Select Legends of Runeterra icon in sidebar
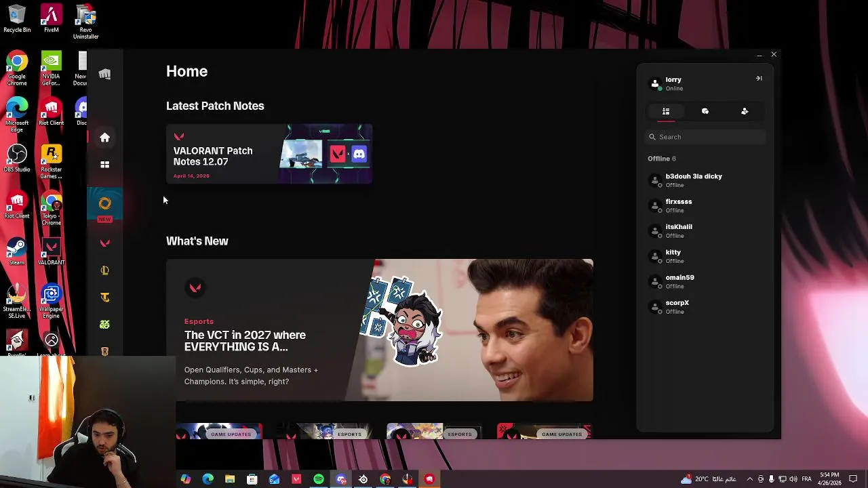The height and width of the screenshot is (488, 868). (104, 351)
